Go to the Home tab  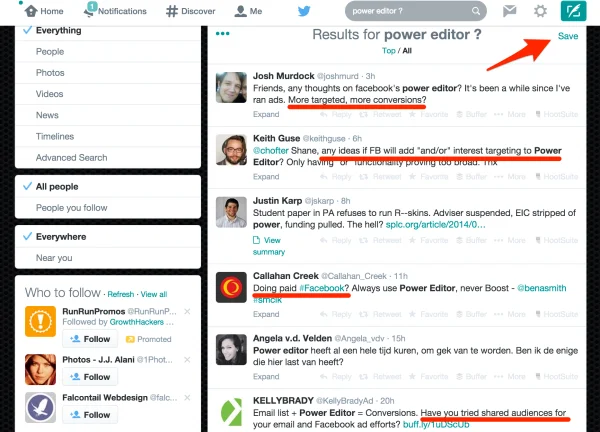click(x=44, y=11)
